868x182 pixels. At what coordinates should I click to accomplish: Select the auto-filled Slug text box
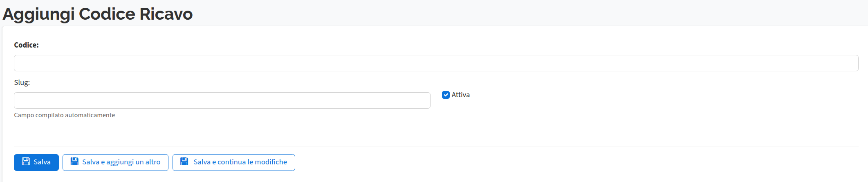coord(222,100)
